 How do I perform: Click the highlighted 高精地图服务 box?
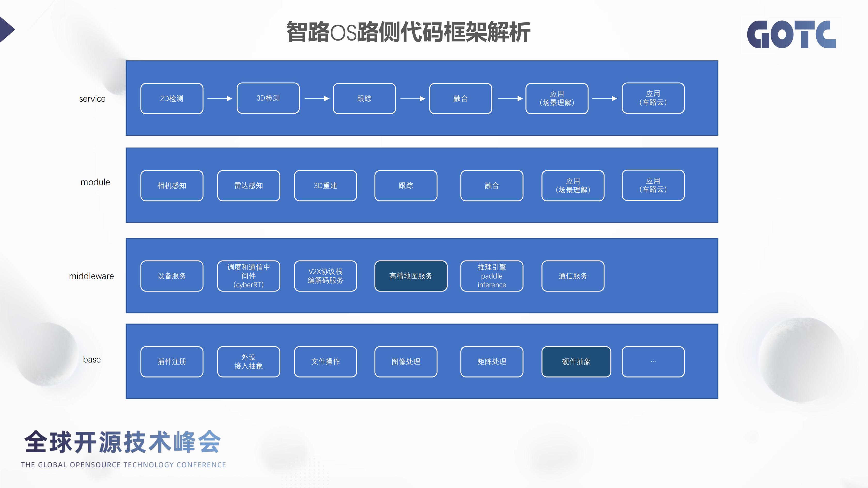pyautogui.click(x=411, y=276)
